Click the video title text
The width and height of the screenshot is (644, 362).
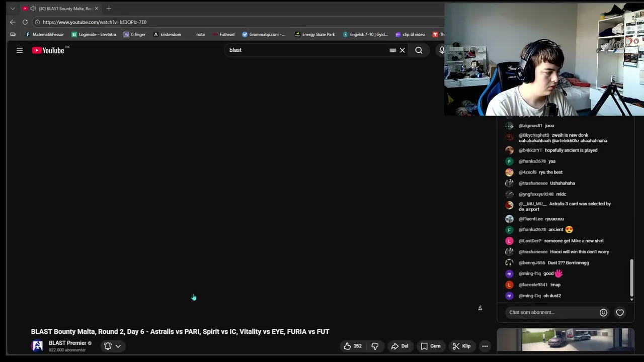(x=180, y=331)
